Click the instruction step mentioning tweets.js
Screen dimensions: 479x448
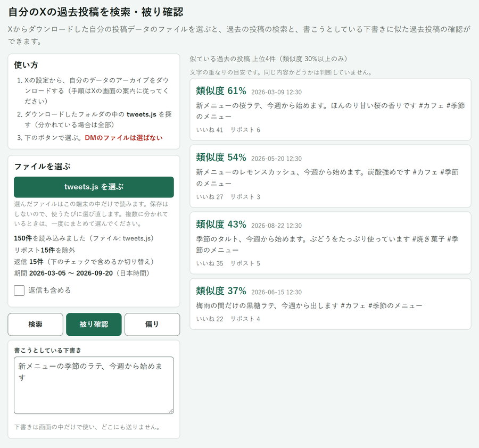(x=98, y=120)
